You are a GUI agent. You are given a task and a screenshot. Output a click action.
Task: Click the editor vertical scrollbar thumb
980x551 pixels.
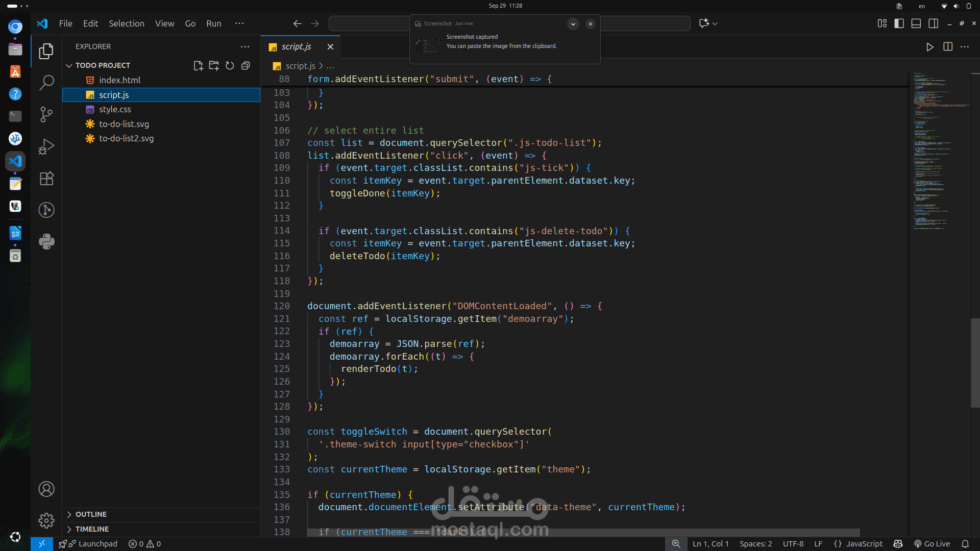point(975,362)
